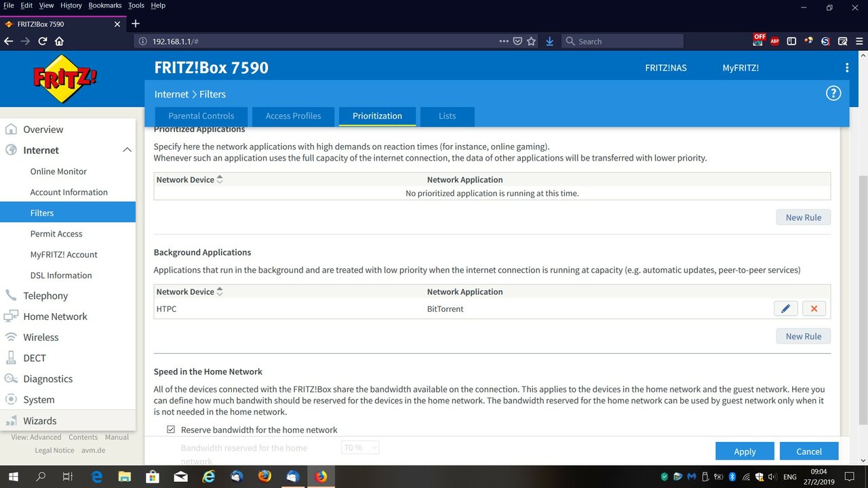Open Internet Explorer from the taskbar
This screenshot has width=868, height=488.
[x=208, y=476]
